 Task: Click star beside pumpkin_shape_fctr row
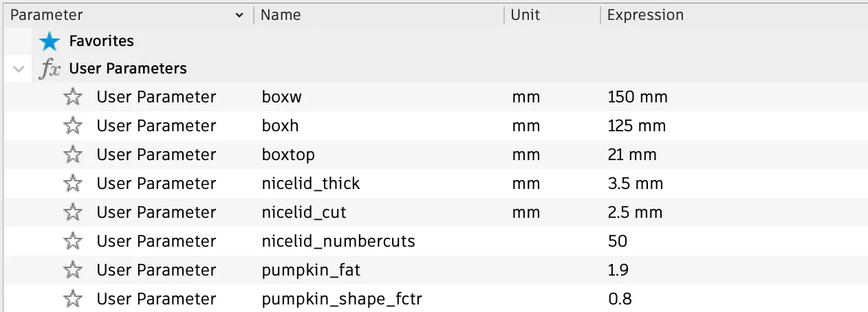pyautogui.click(x=72, y=299)
